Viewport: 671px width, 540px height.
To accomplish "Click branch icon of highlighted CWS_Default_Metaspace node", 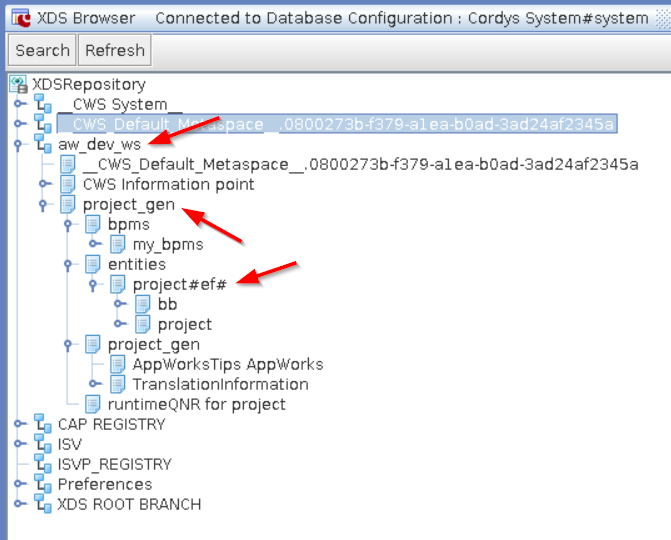I will [x=43, y=124].
